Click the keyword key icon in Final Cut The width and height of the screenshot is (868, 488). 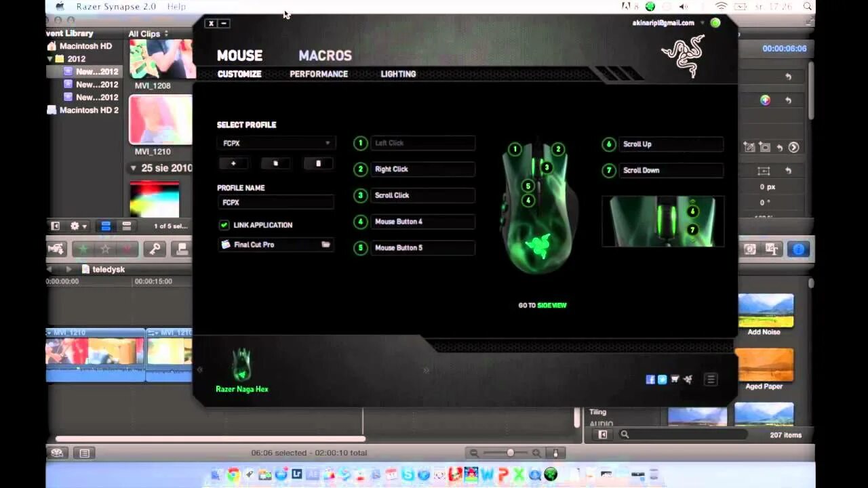pos(155,249)
